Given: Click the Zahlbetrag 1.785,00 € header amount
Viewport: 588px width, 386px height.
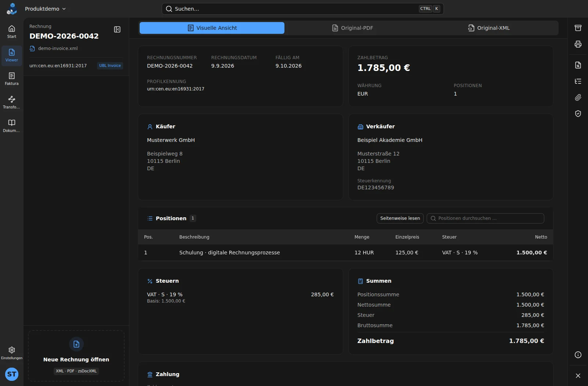Looking at the screenshot, I should pyautogui.click(x=384, y=68).
